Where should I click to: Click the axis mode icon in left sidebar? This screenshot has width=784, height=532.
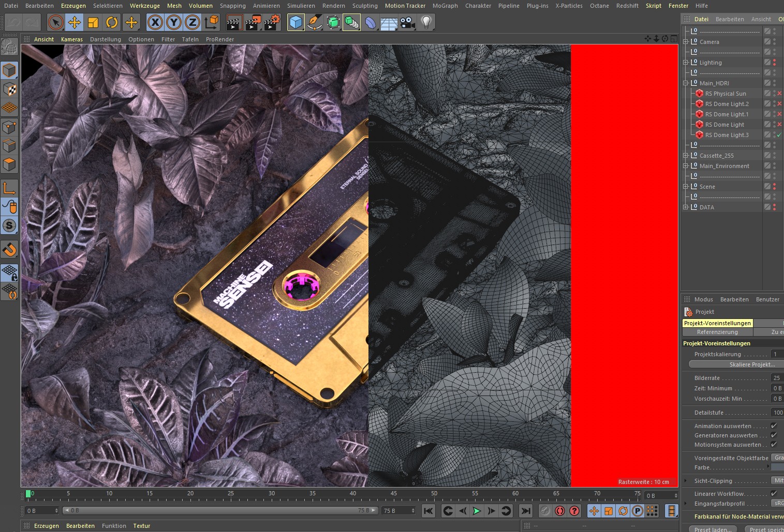[9, 188]
